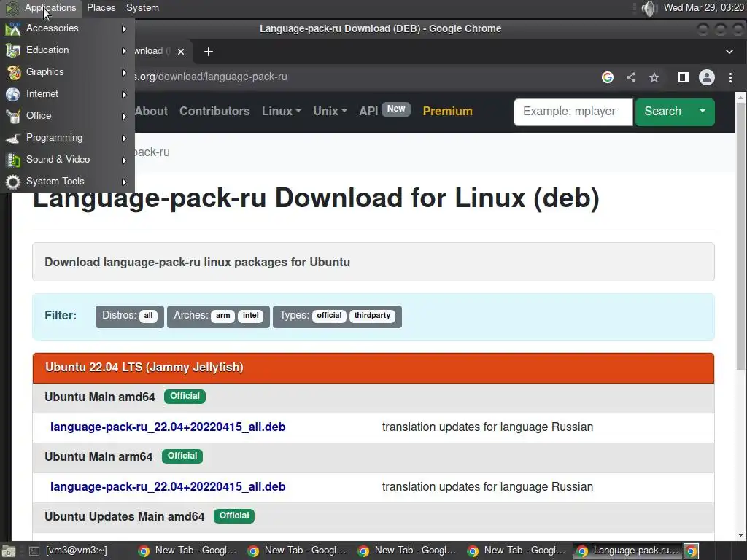The image size is (747, 560).
Task: Click the Internet globe icon
Action: pos(13,94)
